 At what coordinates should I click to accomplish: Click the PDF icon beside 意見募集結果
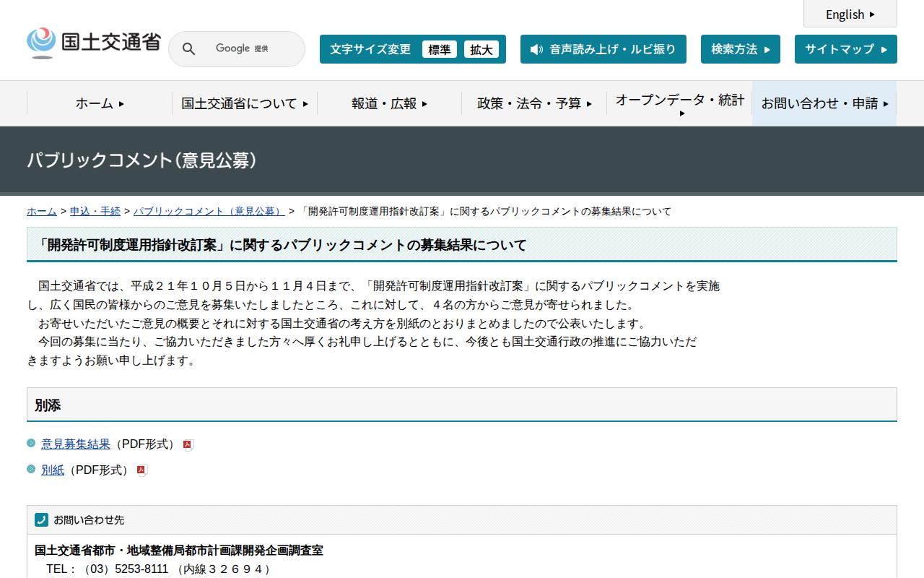[188, 444]
